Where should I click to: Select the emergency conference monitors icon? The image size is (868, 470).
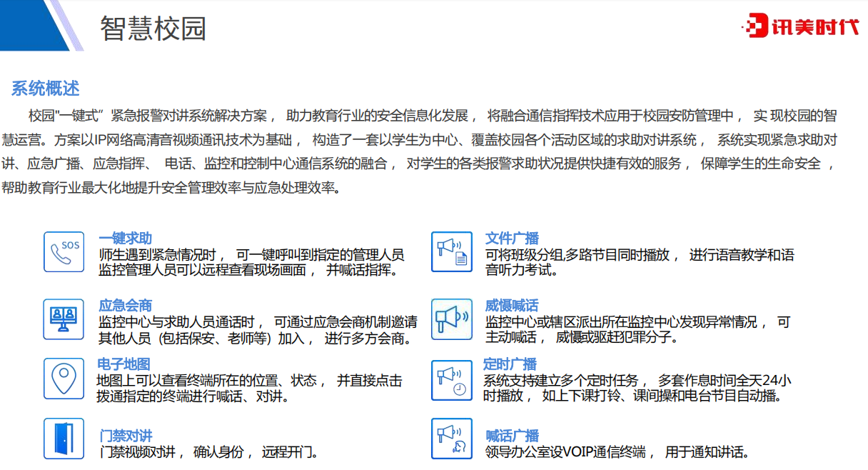64,318
